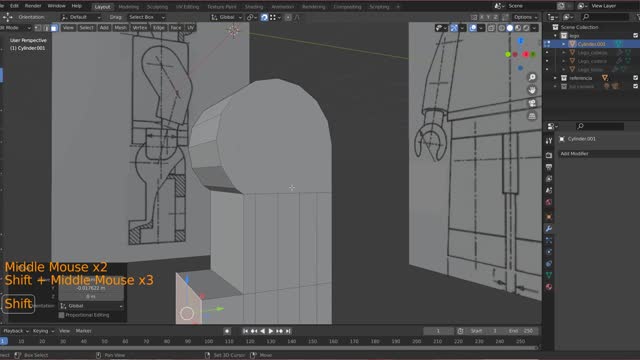Switch to the UV Editing workspace tab
640x360 pixels.
tap(187, 7)
